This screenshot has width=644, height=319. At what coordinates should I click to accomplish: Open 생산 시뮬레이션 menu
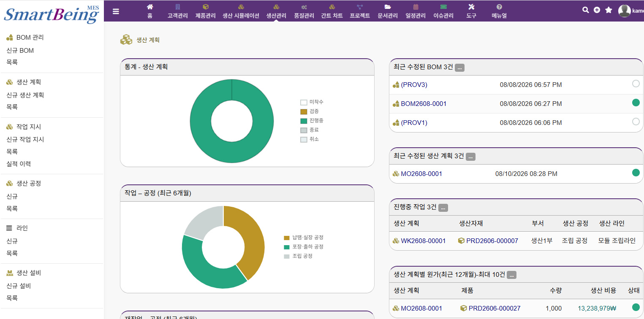[241, 11]
